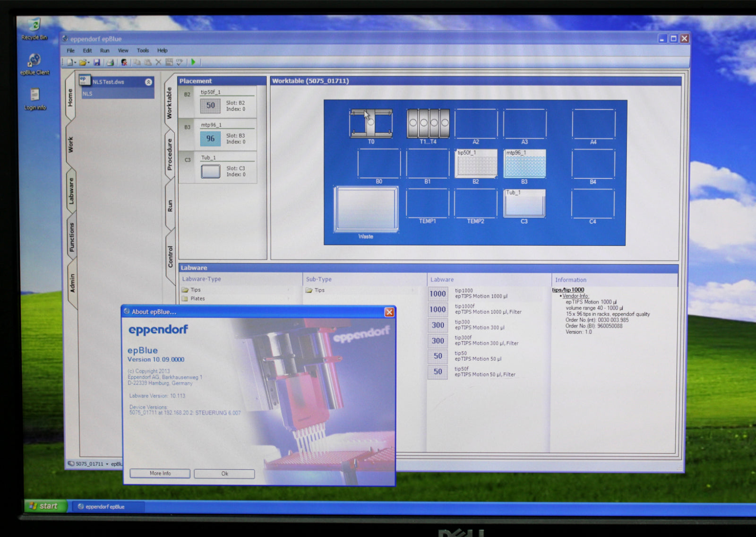Select the Plates folder in Labware-Type
756x537 pixels.
pyautogui.click(x=193, y=299)
